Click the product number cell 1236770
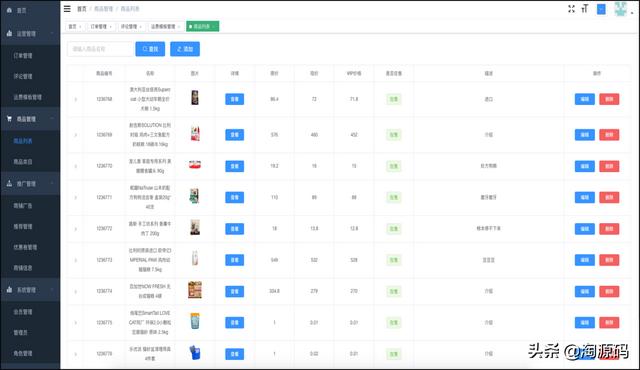 coord(104,166)
